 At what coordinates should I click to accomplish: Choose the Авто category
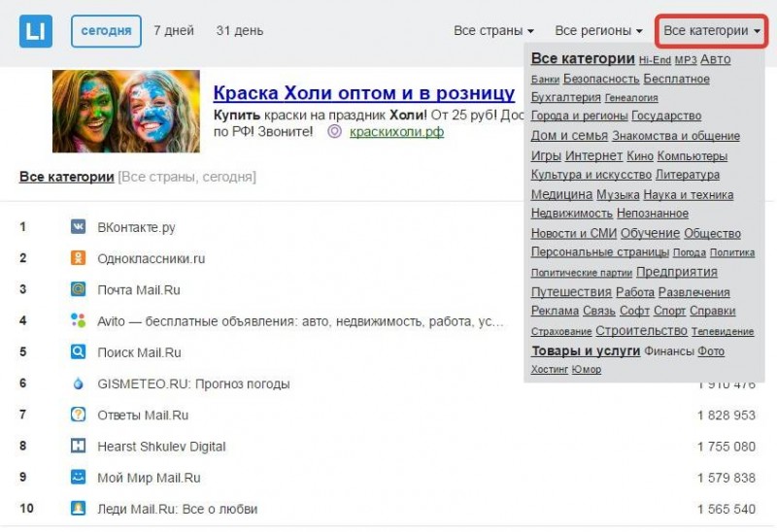[715, 59]
